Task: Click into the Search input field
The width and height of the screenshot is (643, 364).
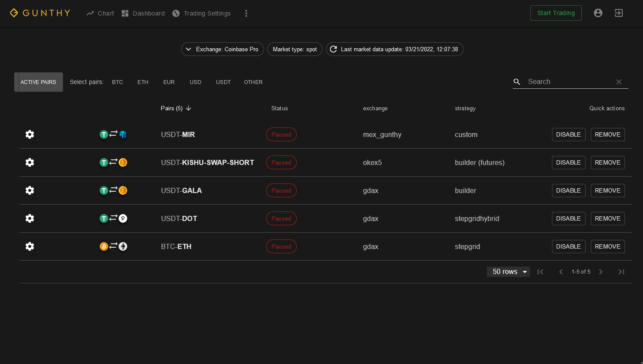Action: click(x=568, y=82)
